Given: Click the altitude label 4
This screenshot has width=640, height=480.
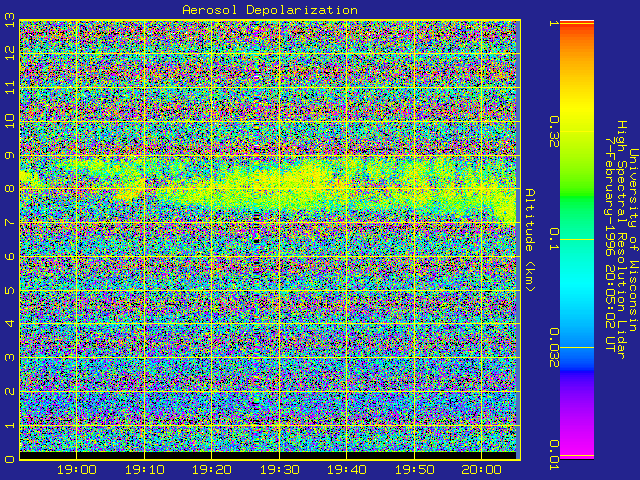Looking at the screenshot, I should [x=10, y=324].
